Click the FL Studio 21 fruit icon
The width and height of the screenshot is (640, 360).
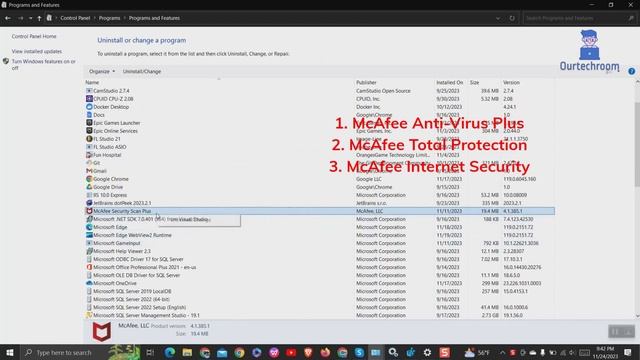89,139
